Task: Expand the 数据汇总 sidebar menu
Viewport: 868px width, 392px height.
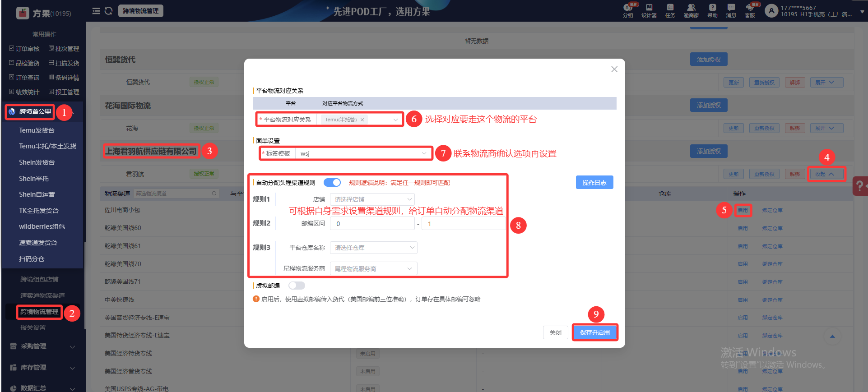Action: click(x=43, y=388)
